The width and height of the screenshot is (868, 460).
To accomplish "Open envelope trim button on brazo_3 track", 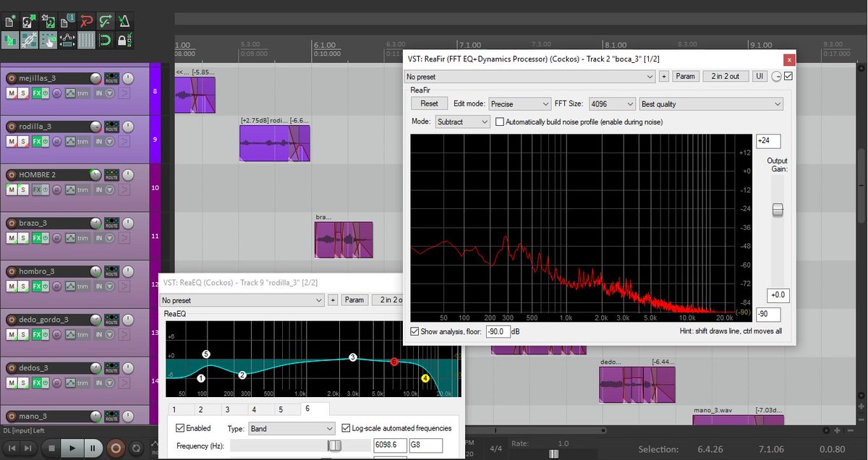I will (x=76, y=238).
